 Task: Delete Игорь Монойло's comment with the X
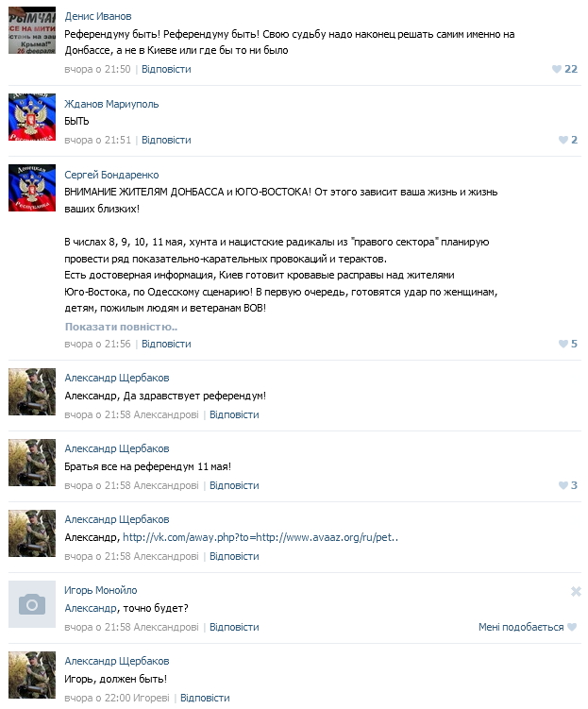coord(576,591)
